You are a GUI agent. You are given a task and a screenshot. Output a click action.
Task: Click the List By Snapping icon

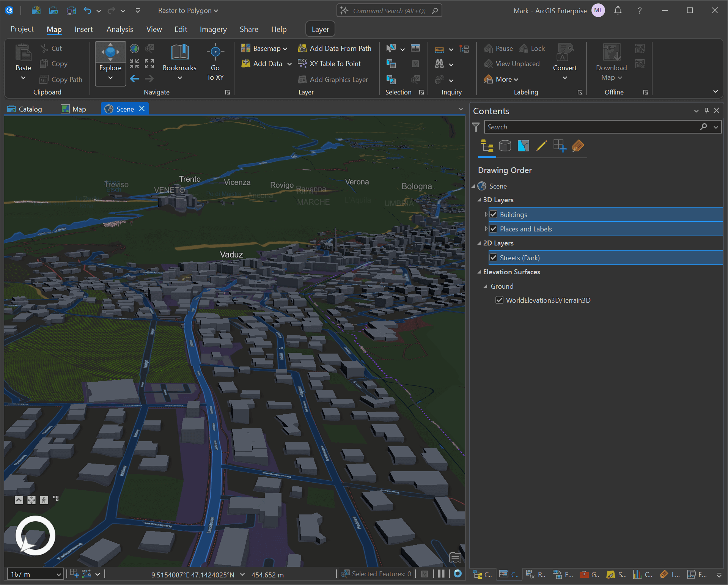click(560, 146)
